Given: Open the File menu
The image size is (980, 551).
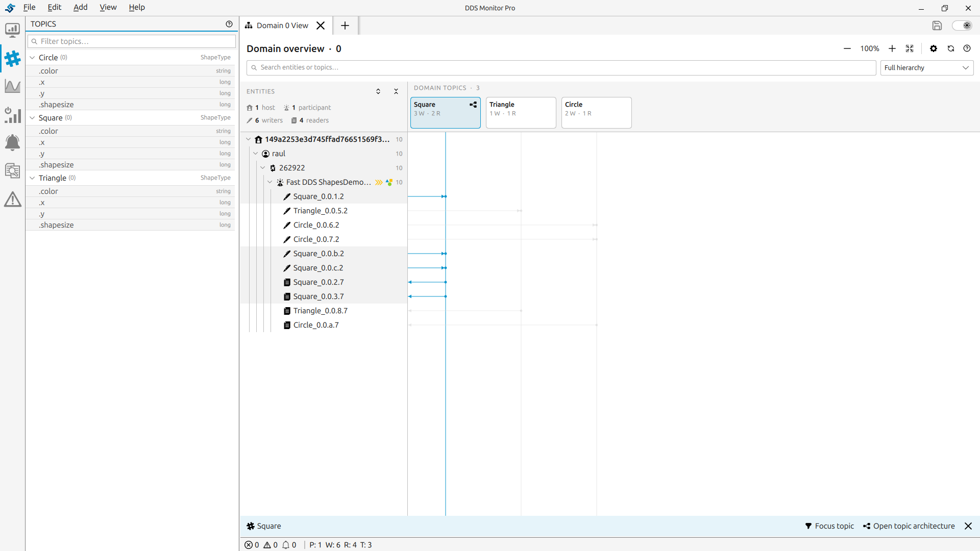Looking at the screenshot, I should pos(30,7).
